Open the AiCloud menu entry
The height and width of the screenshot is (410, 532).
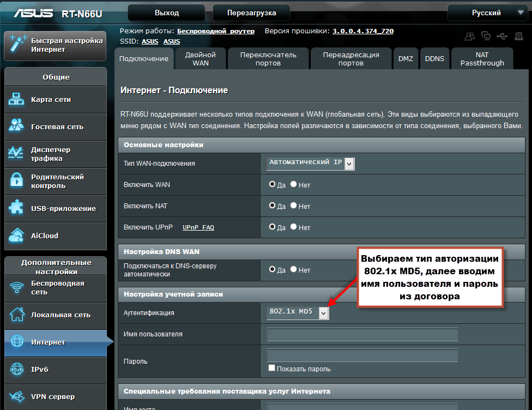tap(56, 236)
